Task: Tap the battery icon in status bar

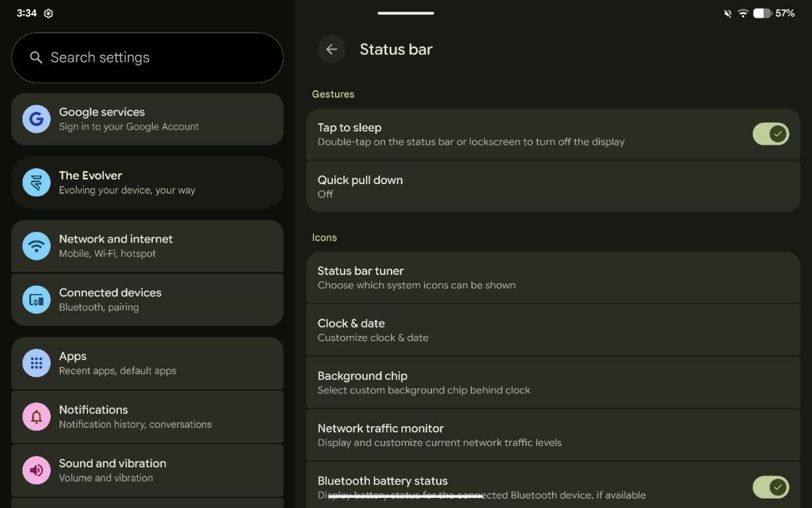Action: pyautogui.click(x=761, y=13)
